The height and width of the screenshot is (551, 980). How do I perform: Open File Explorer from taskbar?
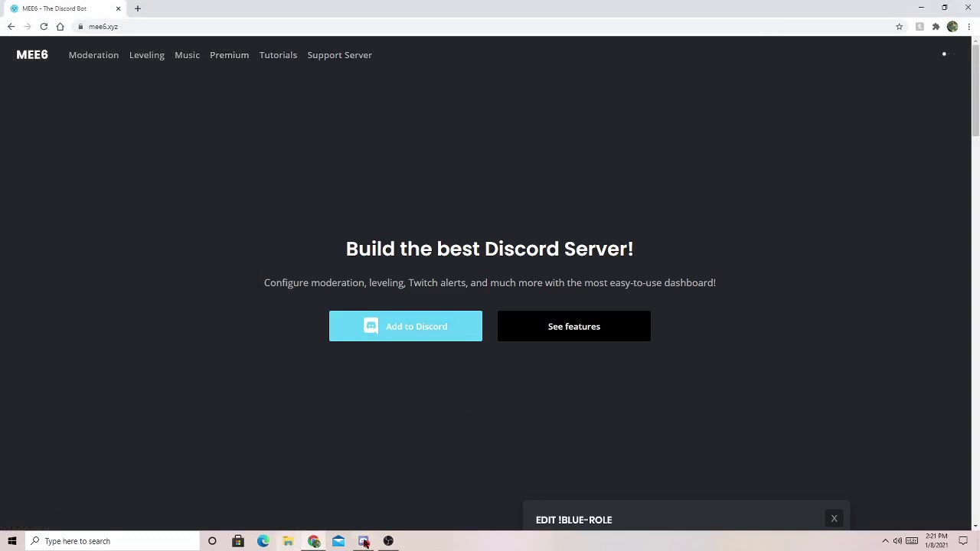coord(288,541)
